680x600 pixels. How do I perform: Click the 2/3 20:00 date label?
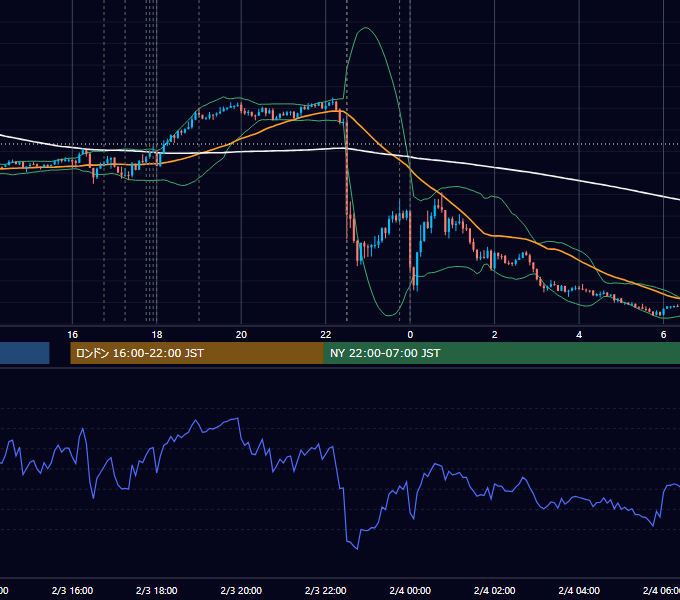click(241, 590)
